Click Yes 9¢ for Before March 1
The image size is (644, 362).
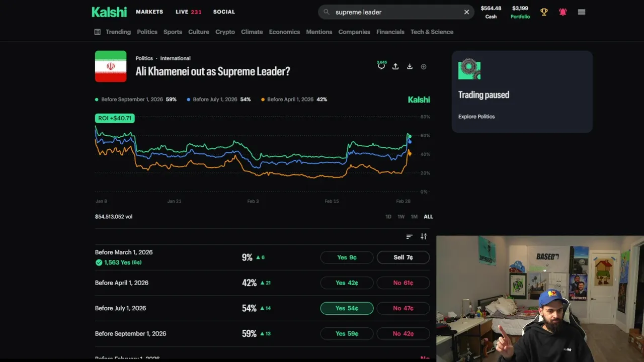pos(347,257)
